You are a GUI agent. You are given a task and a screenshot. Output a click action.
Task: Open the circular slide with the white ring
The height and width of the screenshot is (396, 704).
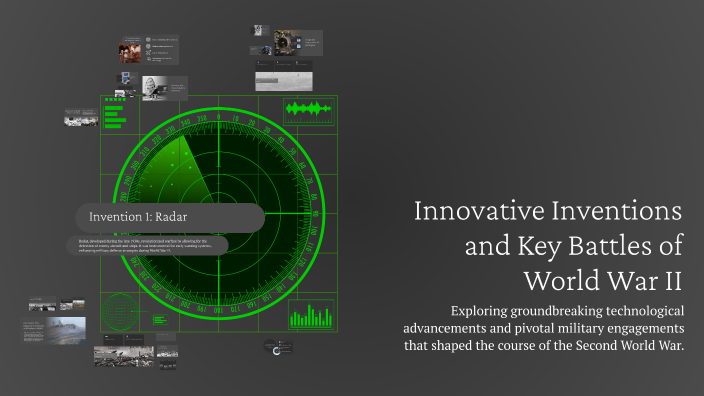point(277,346)
